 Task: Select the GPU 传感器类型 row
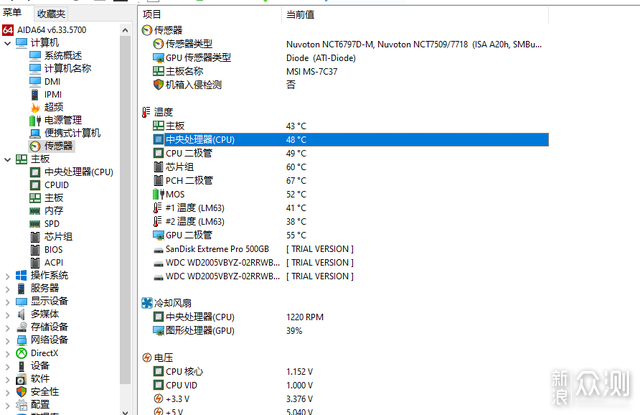(x=351, y=58)
